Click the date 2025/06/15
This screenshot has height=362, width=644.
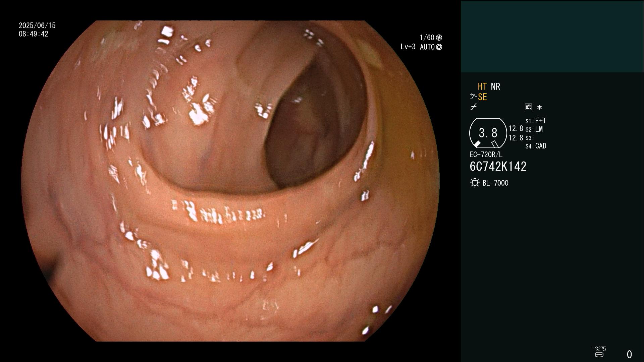point(37,25)
